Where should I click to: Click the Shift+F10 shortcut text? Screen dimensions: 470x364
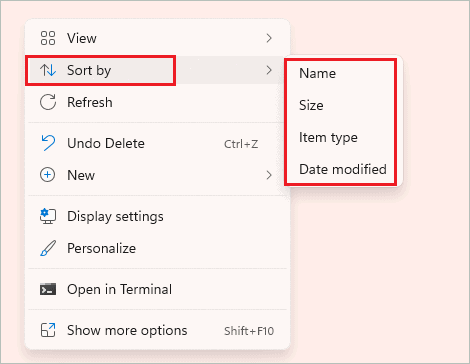pos(249,331)
